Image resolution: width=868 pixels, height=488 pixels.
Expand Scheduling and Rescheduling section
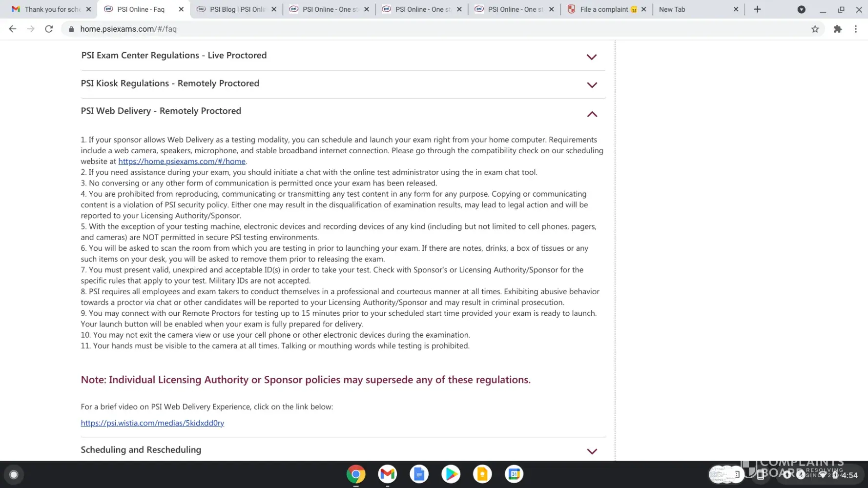[x=592, y=451]
